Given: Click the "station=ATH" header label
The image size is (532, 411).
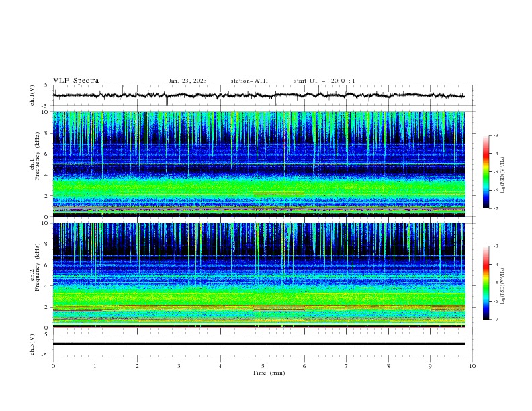Looking at the screenshot, I should click(x=249, y=81).
